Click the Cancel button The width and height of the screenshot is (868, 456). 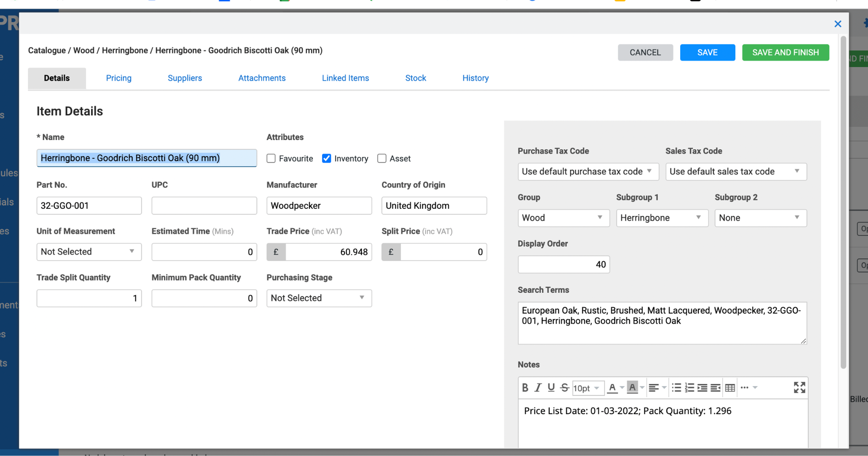pos(645,52)
